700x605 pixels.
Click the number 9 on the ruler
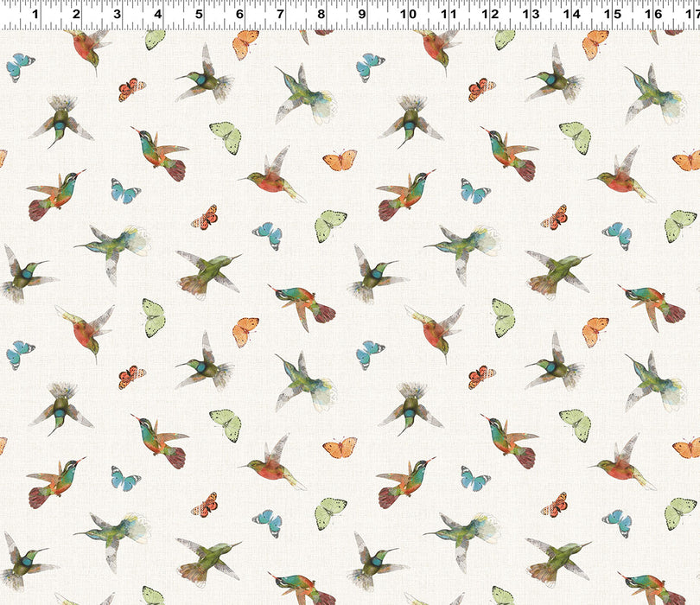362,15
